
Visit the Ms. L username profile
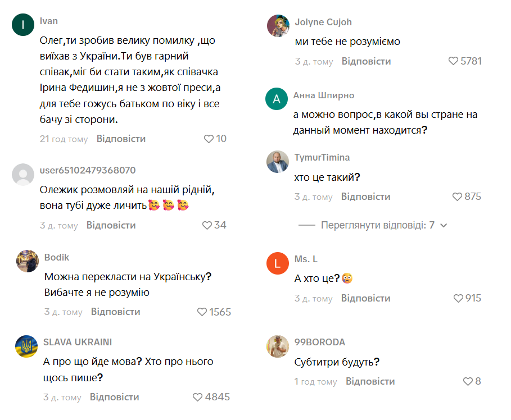pos(306,259)
